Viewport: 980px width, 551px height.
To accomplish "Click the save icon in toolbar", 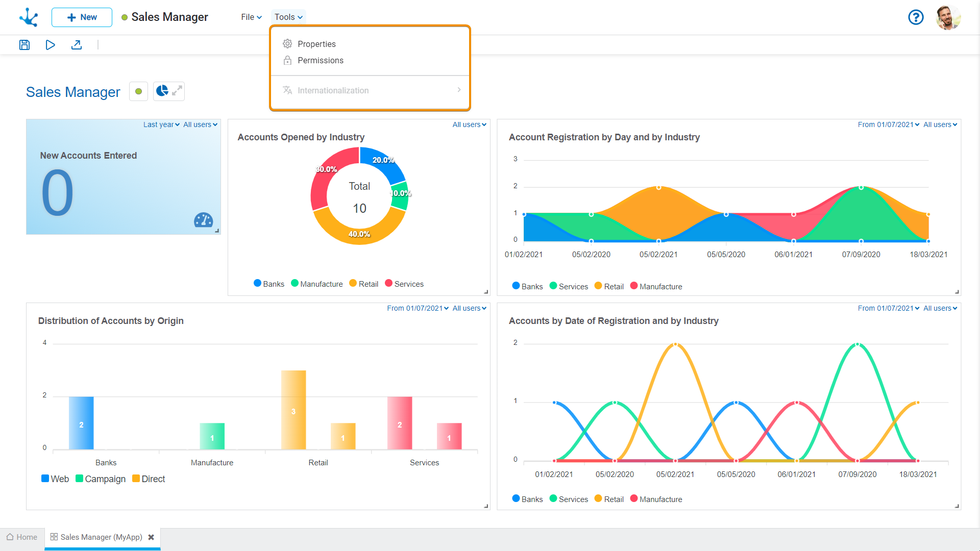I will pos(24,45).
